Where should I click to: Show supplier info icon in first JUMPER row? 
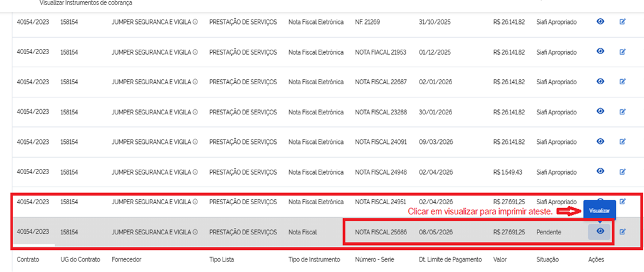point(195,22)
